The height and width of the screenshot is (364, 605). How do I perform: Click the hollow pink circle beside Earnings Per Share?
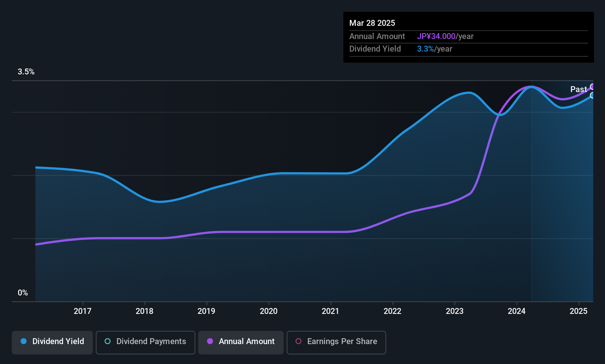point(298,342)
